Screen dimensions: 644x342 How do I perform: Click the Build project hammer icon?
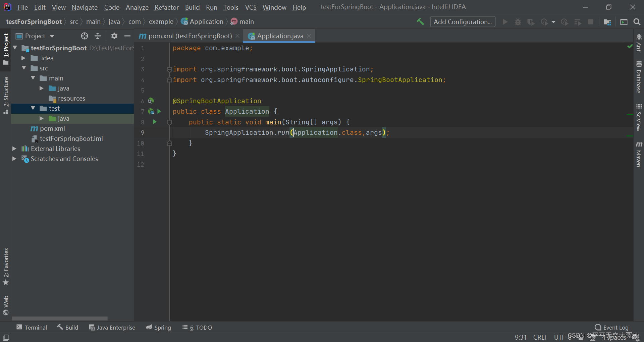420,22
